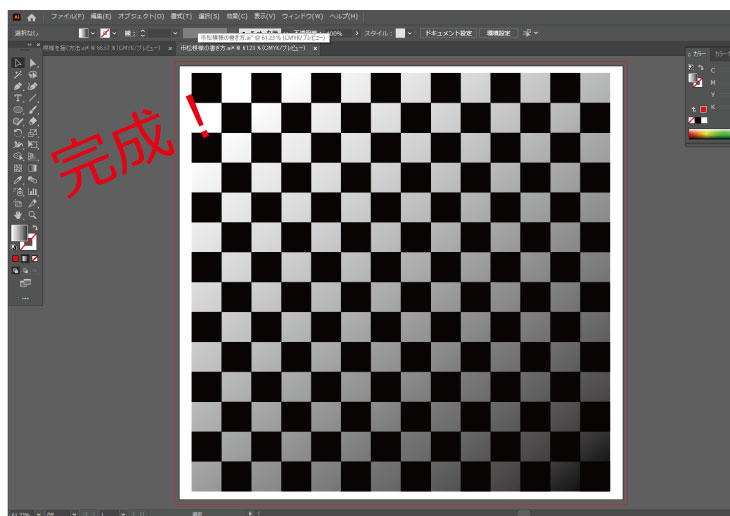Open the ファイル(F) menu
This screenshot has height=516, width=730.
point(67,17)
